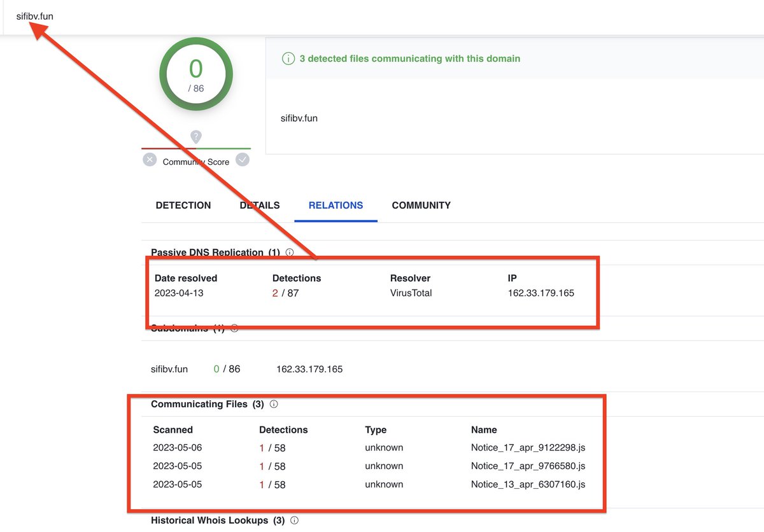Open file Notice_13_apr_6307160.js
The image size is (764, 532).
pos(528,485)
